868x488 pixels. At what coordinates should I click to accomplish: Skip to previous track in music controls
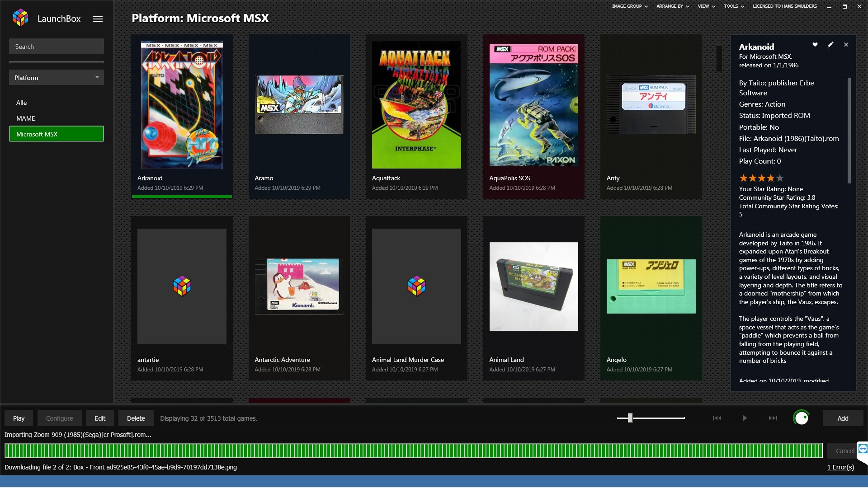(x=717, y=418)
